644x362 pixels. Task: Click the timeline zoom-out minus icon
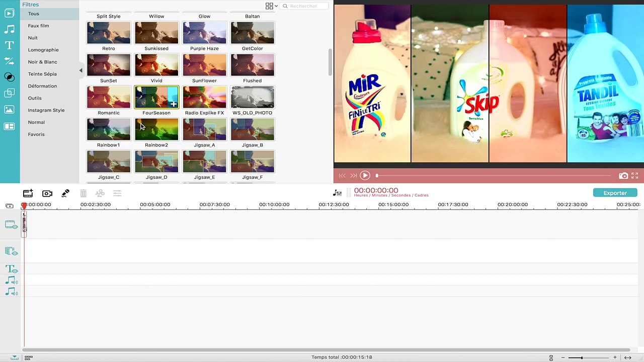click(563, 357)
